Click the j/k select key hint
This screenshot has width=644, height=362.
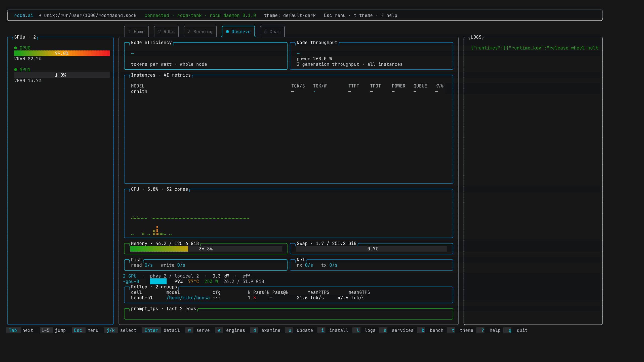[x=111, y=330]
